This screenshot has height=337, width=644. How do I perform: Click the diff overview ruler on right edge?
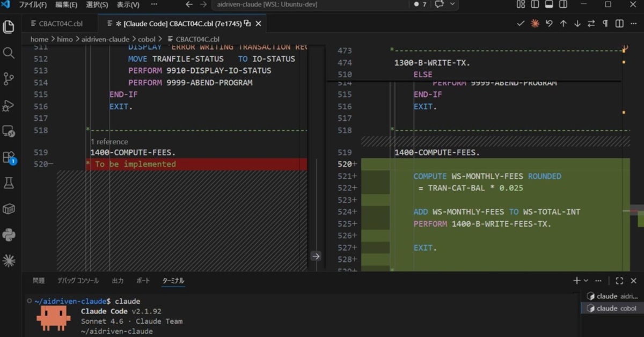[637, 159]
